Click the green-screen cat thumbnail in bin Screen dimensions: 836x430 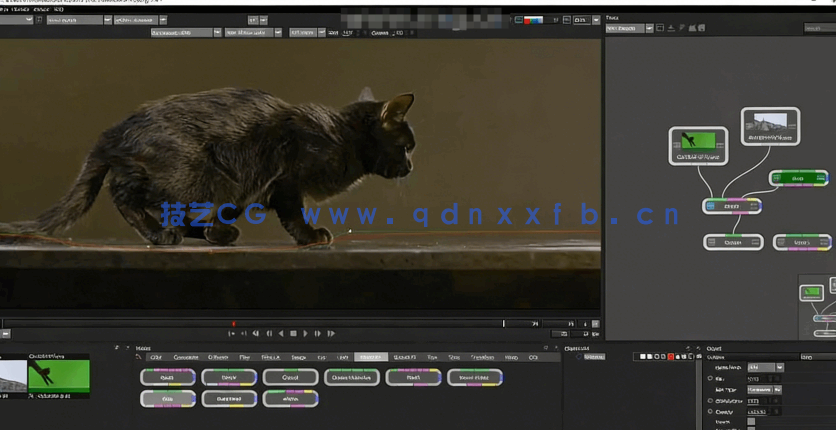click(x=58, y=375)
